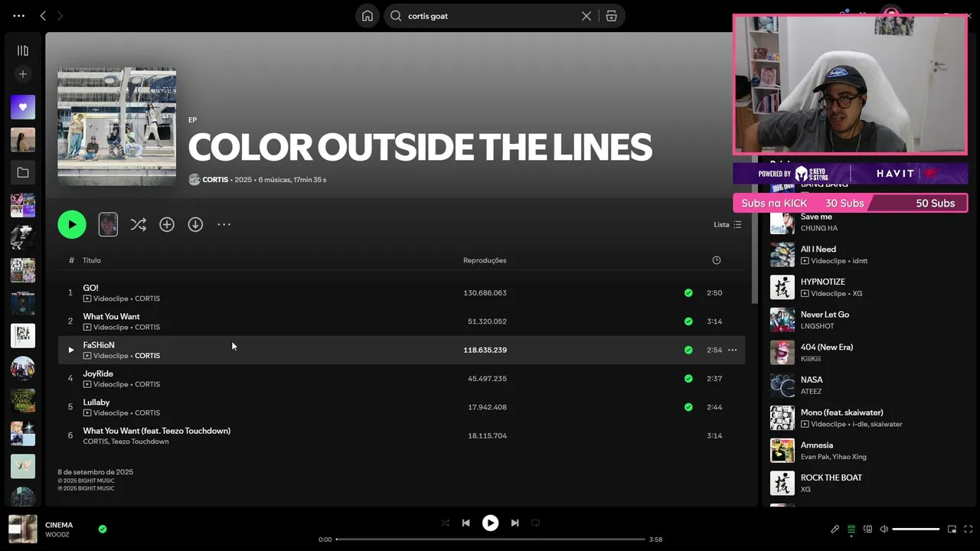
Task: Open the folder icon in the library sidebar
Action: pos(23,173)
